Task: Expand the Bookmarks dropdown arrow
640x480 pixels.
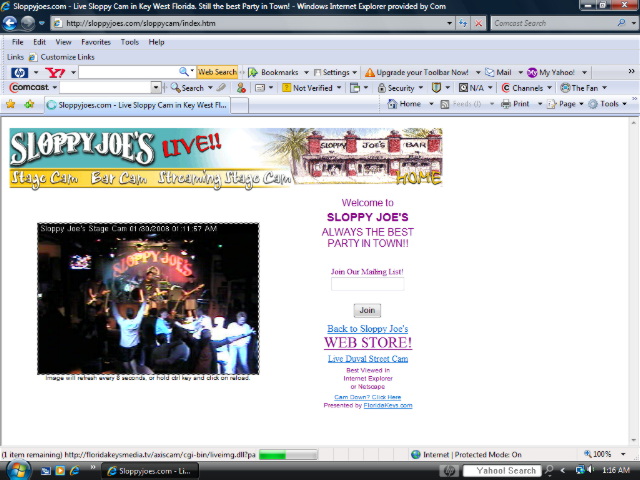Action: (306, 73)
